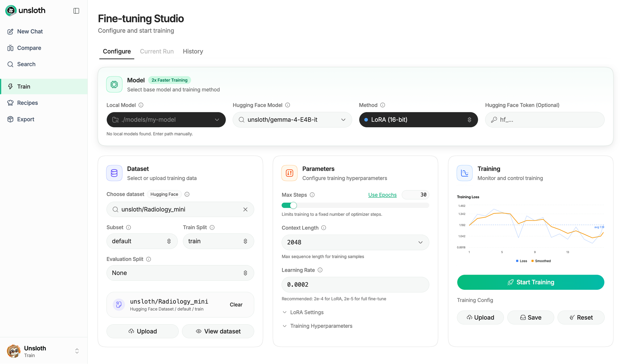Click the Training chart icon
This screenshot has width=623, height=364.
pos(465,173)
